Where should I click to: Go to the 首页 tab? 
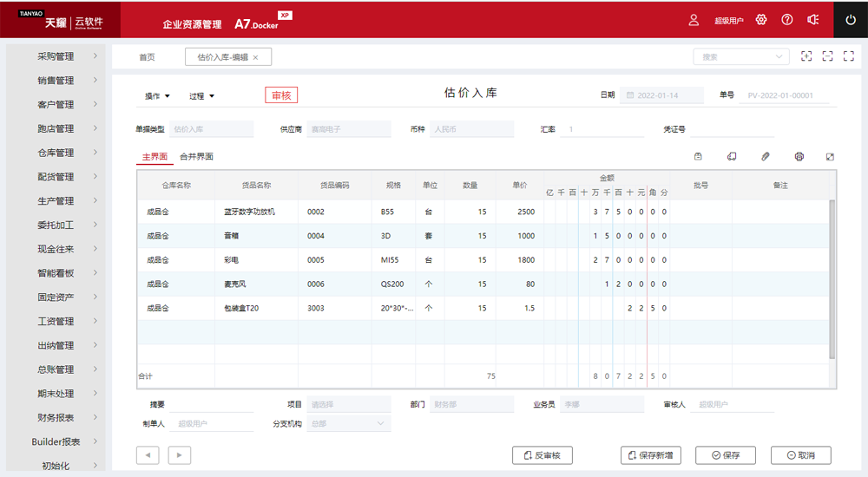[147, 57]
